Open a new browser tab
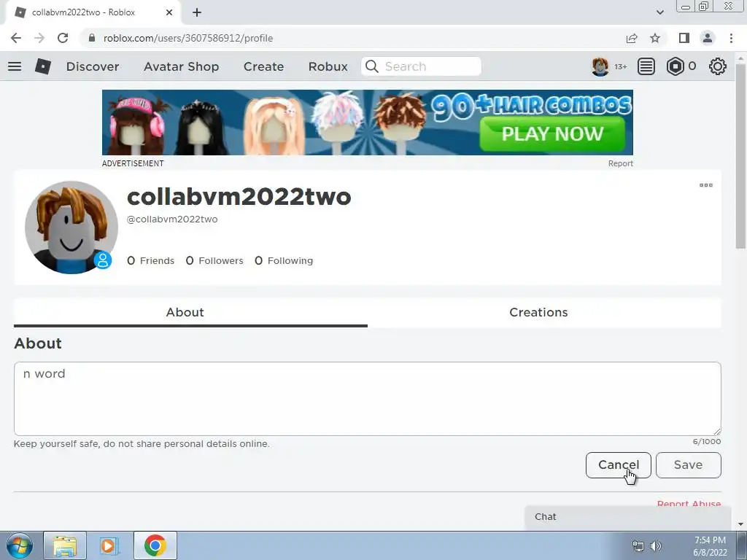Screen dimensions: 747x560 (197, 12)
